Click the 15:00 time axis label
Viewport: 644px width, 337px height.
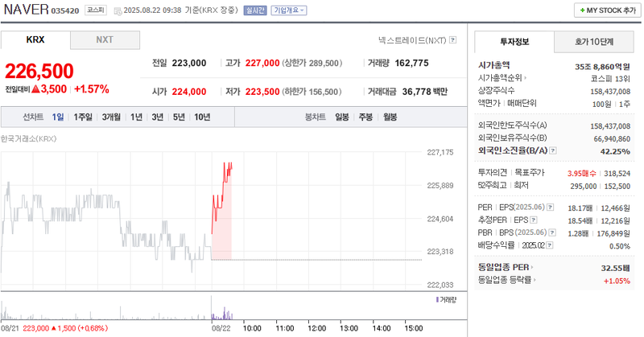point(413,328)
